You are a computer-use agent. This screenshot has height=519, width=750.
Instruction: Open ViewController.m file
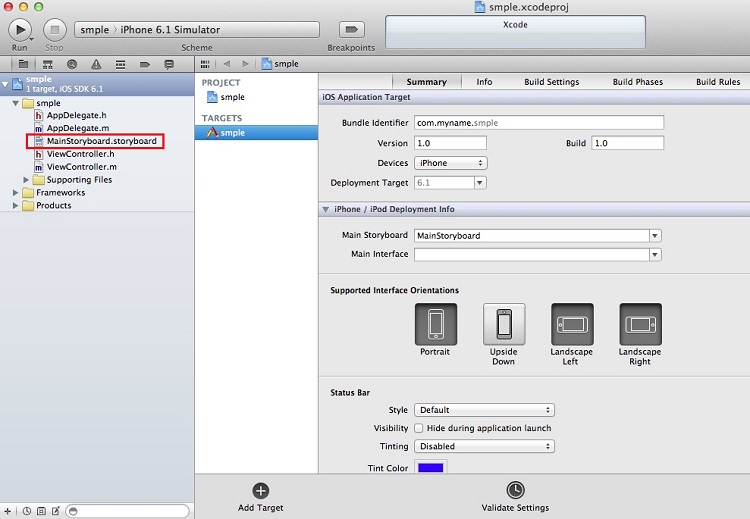click(x=82, y=167)
